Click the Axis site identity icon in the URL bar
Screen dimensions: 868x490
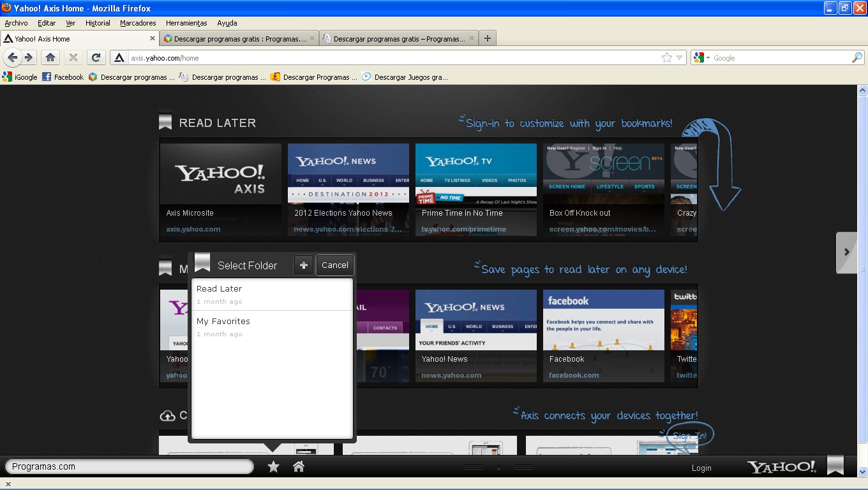click(119, 58)
